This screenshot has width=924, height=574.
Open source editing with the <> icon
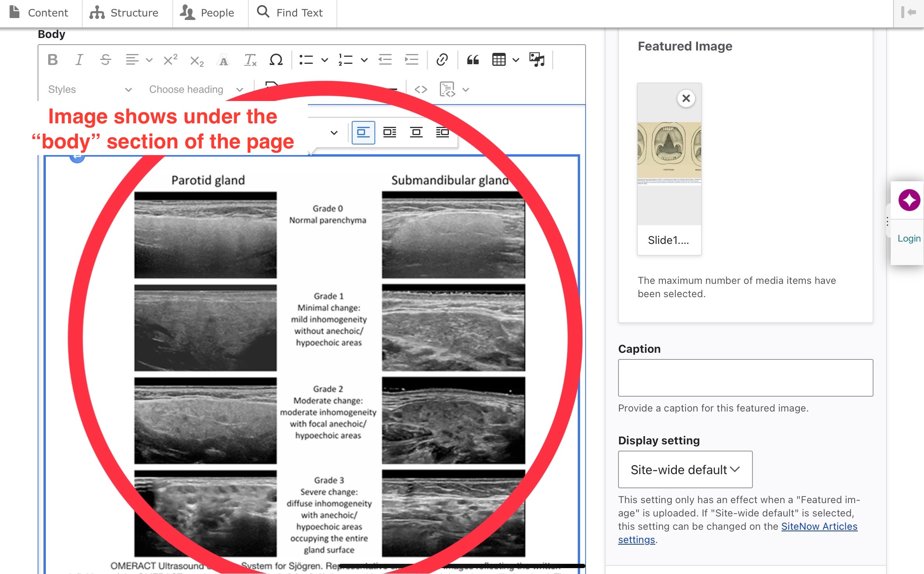[x=422, y=89]
